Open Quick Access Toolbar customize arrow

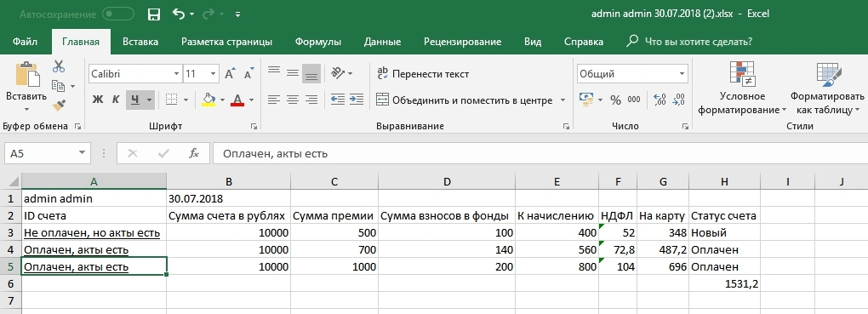(x=237, y=14)
